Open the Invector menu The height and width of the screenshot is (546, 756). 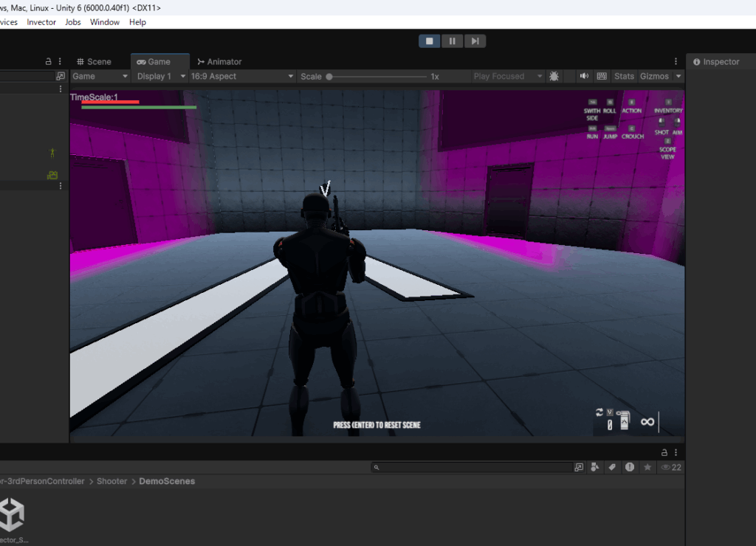41,22
